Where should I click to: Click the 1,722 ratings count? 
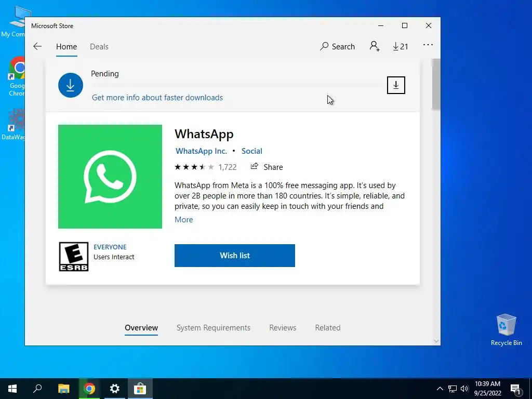pos(228,167)
